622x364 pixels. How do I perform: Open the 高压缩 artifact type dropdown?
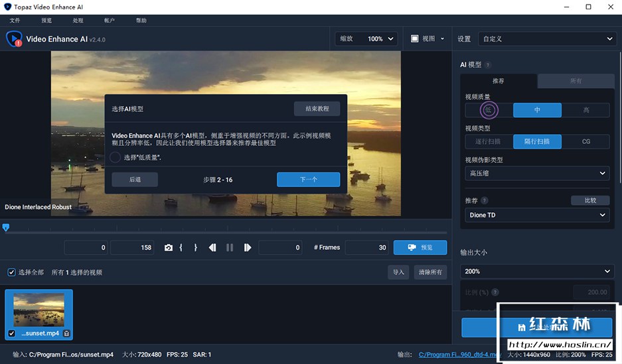click(x=537, y=173)
